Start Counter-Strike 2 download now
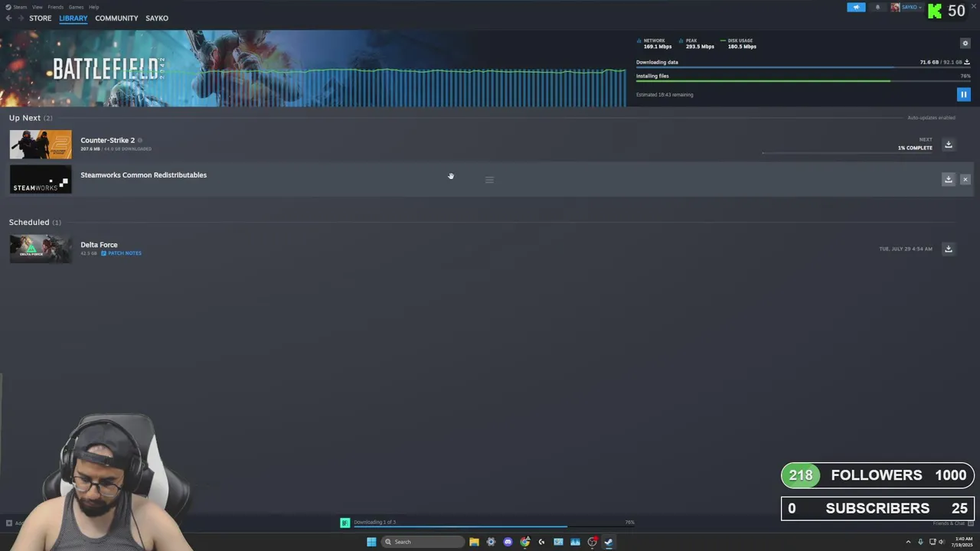Viewport: 980px width, 551px height. coord(948,145)
